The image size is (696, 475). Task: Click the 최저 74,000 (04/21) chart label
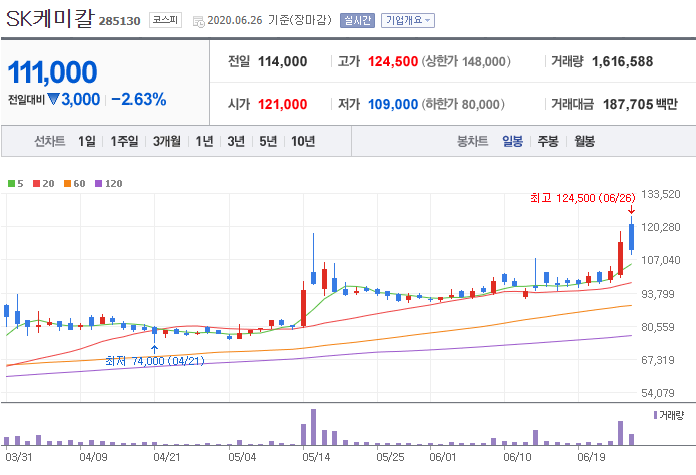(x=154, y=361)
